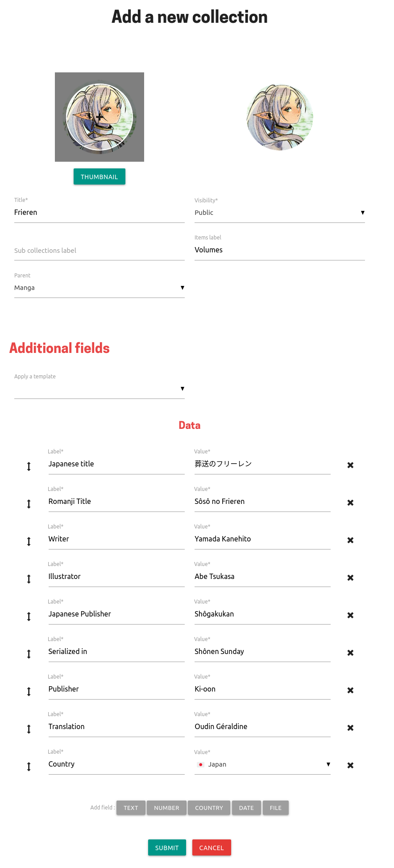Click the reorder handle beside Japanese Publisher

click(29, 616)
